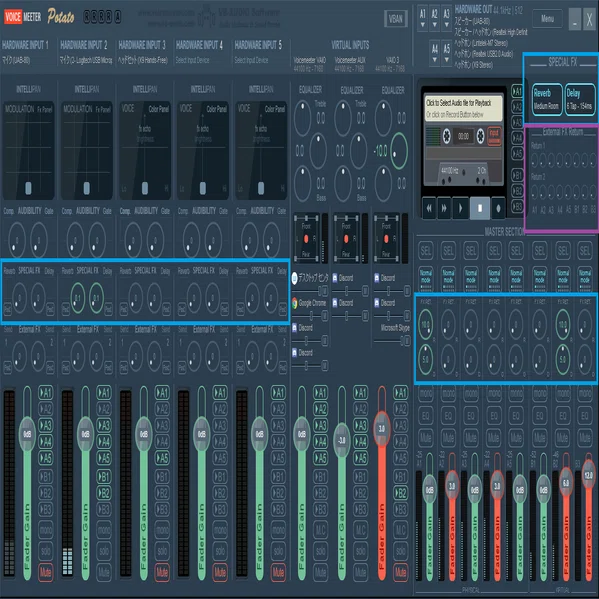Turn Hardware Input 2's Delay knob
Image resolution: width=599 pixels, height=599 pixels.
(96, 298)
